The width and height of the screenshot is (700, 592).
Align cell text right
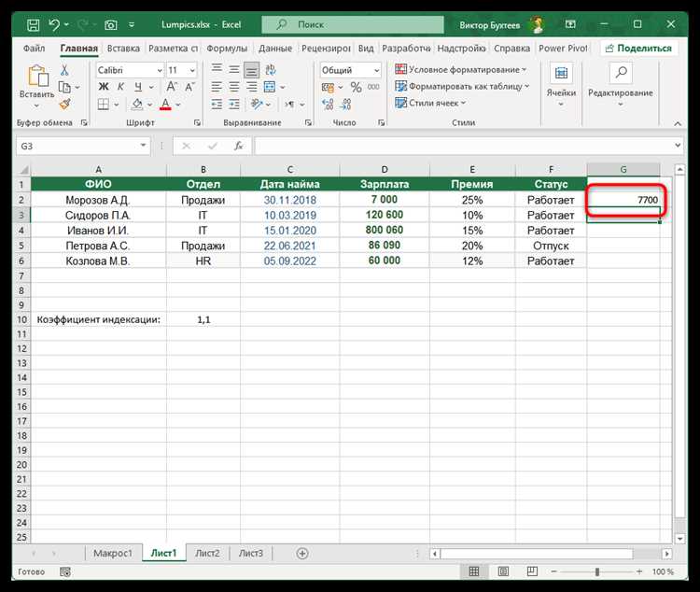[x=251, y=87]
